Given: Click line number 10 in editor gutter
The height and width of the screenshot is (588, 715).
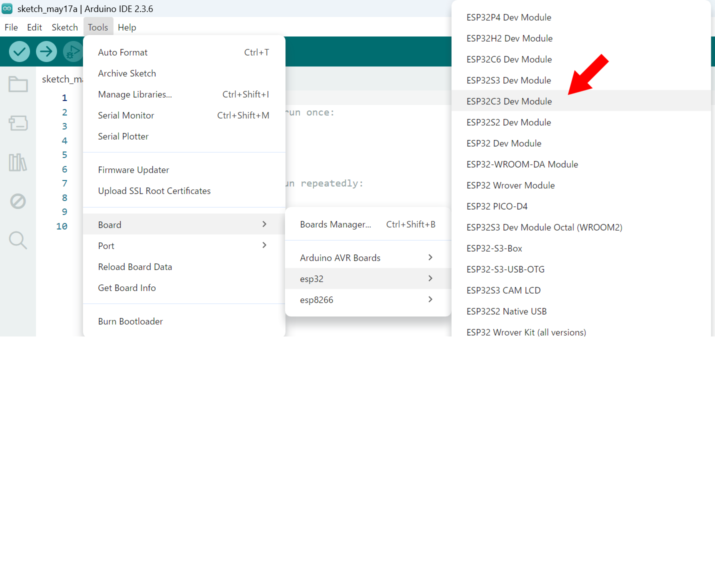Looking at the screenshot, I should pos(62,226).
